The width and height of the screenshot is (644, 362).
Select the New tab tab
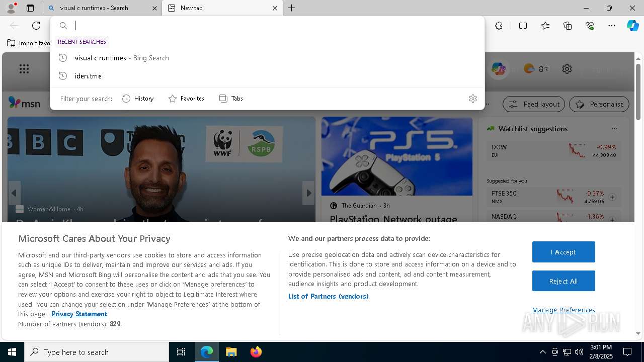pos(221,8)
